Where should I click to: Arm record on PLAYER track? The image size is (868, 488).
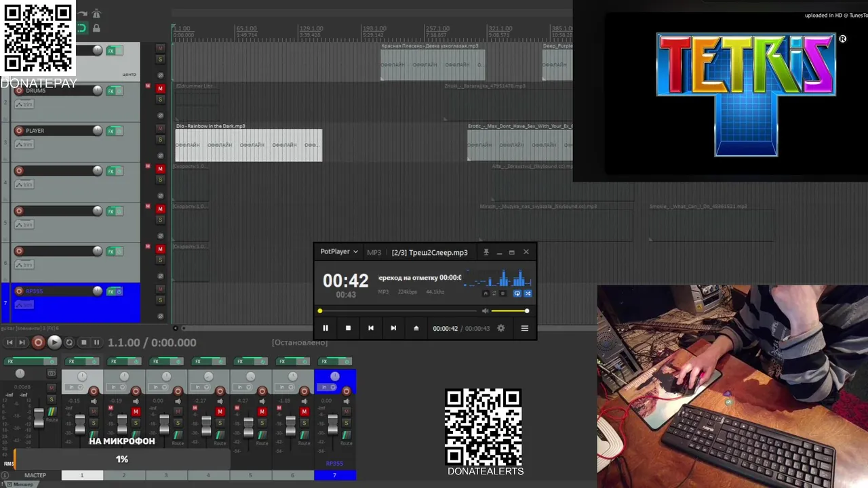tap(19, 130)
